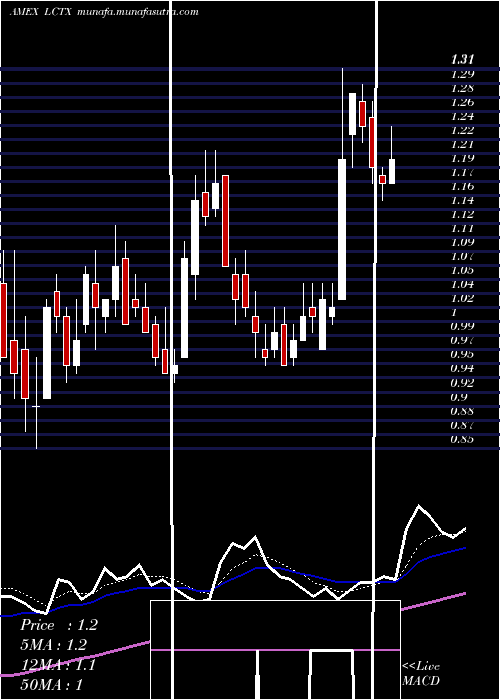Click the <<Live MACD label
This screenshot has width=500, height=700.
click(421, 674)
